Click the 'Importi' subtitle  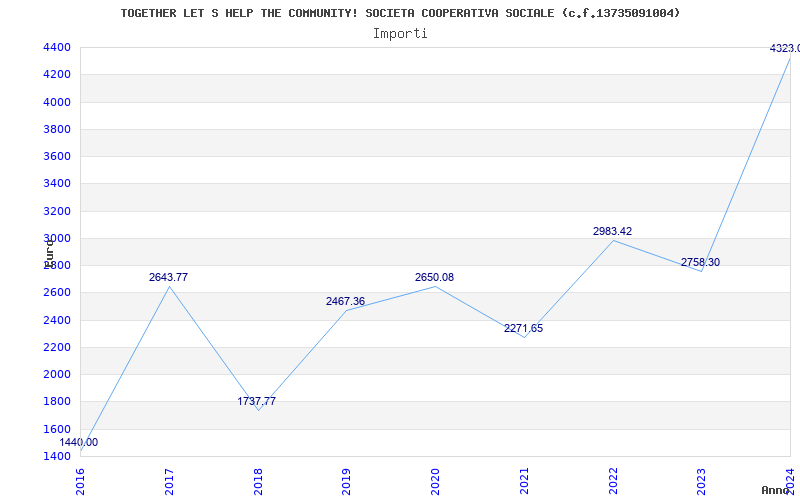(x=400, y=34)
